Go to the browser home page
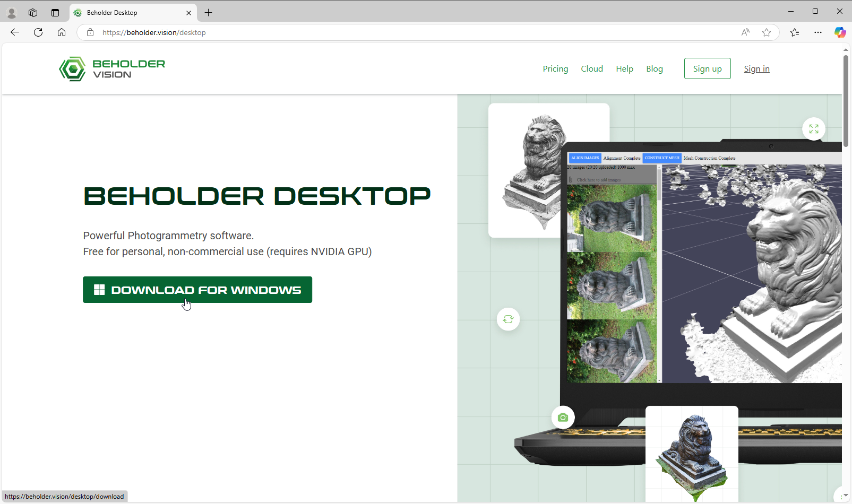 coord(62,32)
